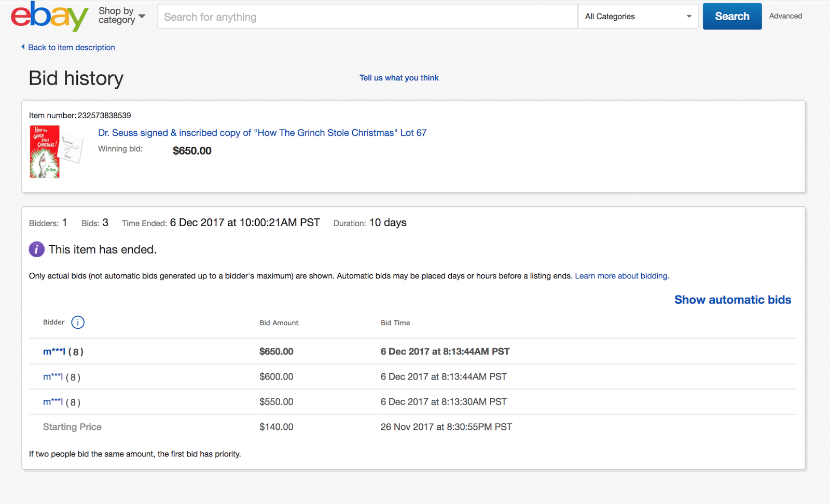Viewport: 830px width, 504px height.
Task: Click the blue Search button
Action: coord(732,16)
